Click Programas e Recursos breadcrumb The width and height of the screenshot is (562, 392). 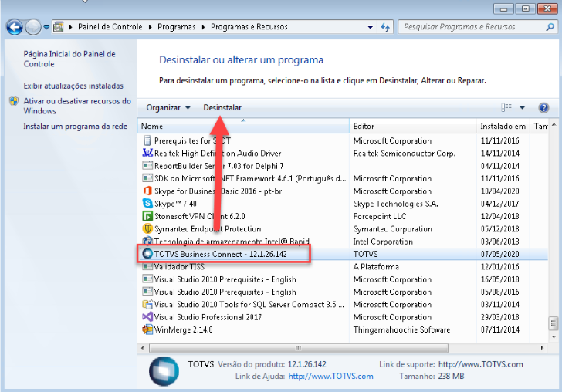[x=249, y=27]
